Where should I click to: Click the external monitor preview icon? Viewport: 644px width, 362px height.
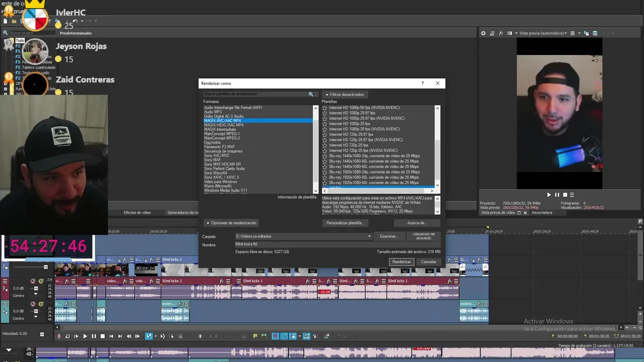[492, 33]
